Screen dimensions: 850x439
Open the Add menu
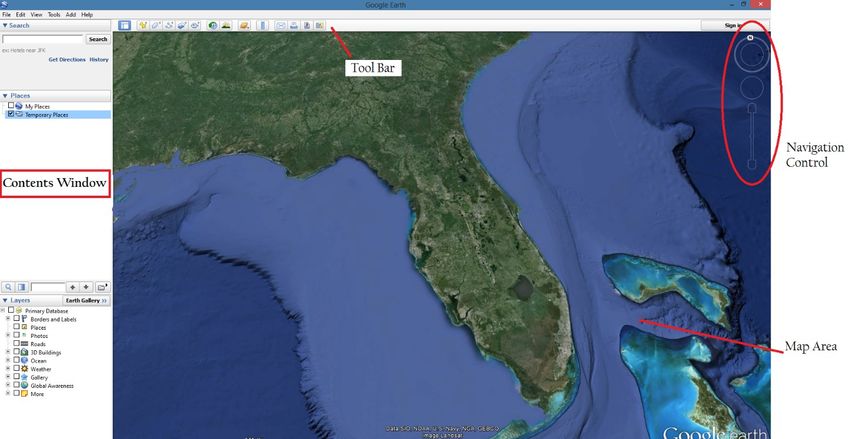click(71, 15)
